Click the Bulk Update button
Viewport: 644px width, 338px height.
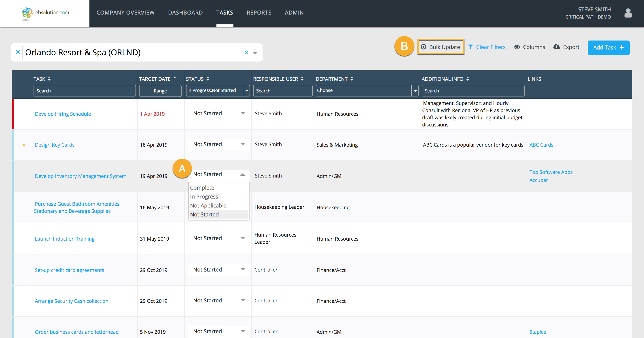click(x=441, y=47)
